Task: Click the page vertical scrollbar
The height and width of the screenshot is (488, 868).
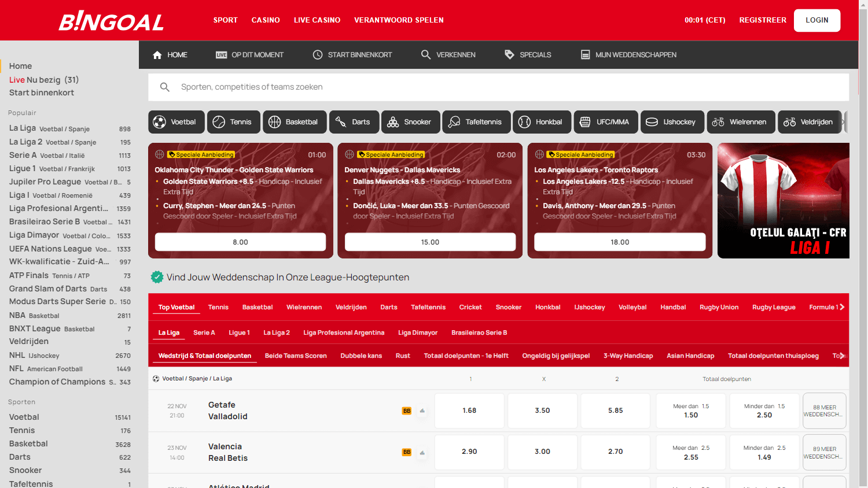Action: [x=863, y=244]
